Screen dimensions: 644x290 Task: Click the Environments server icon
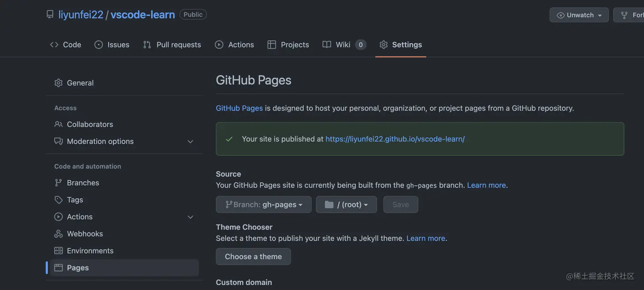[x=58, y=250]
